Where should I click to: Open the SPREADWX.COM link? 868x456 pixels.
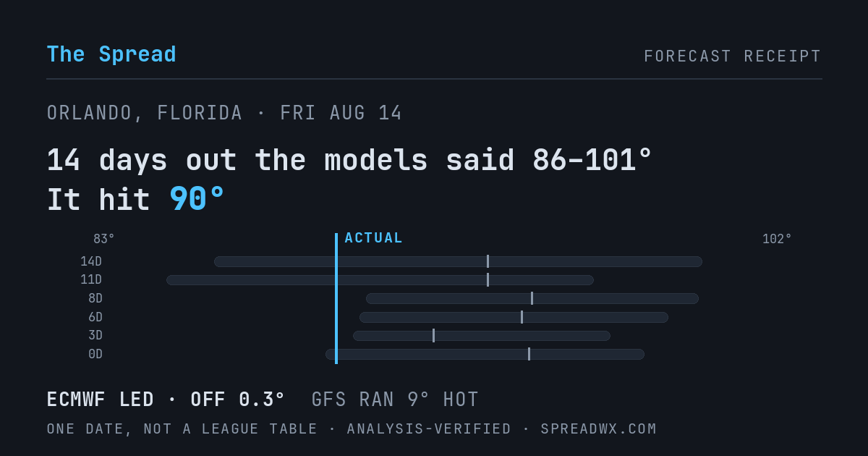598,429
